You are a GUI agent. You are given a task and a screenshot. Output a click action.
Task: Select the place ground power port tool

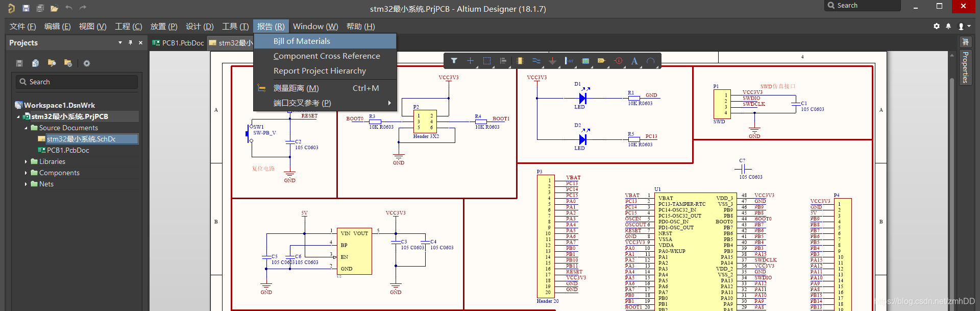(x=552, y=61)
